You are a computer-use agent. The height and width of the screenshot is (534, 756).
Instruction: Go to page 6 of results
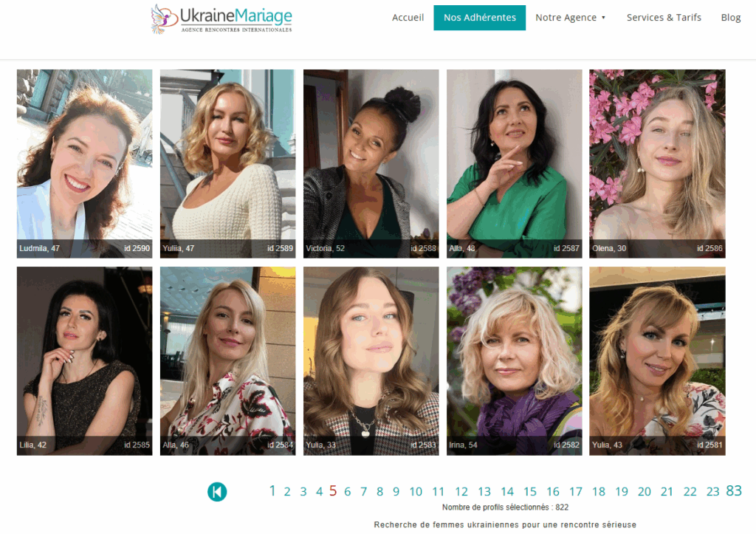click(347, 492)
